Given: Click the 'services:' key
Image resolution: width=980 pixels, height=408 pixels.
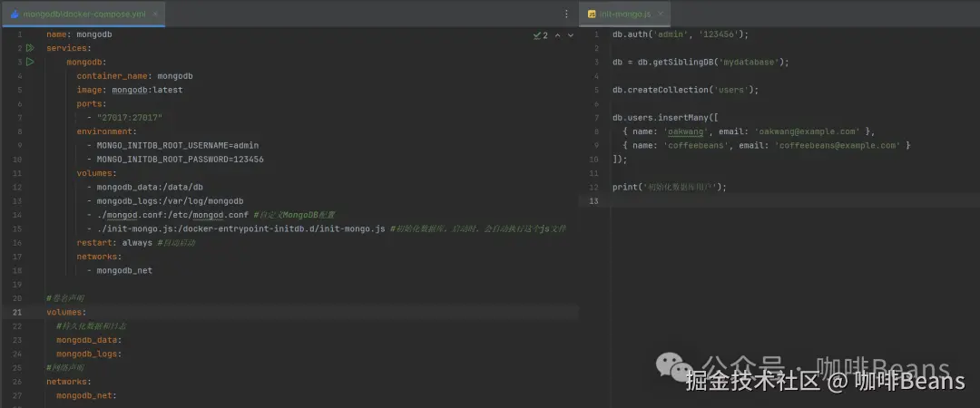Looking at the screenshot, I should [x=69, y=48].
